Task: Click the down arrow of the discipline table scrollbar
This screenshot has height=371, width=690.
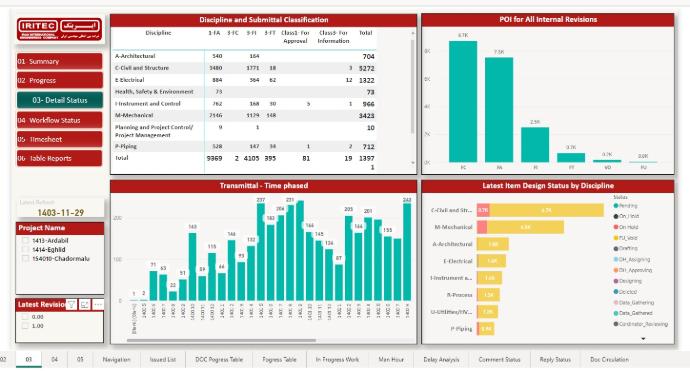Action: 412,163
